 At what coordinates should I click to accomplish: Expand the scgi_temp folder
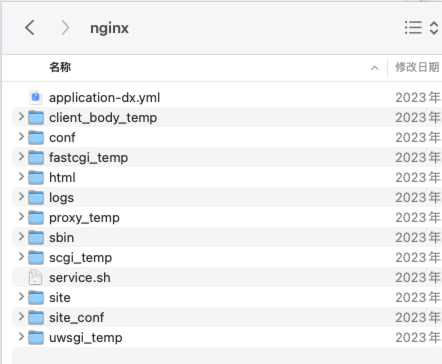pos(21,257)
